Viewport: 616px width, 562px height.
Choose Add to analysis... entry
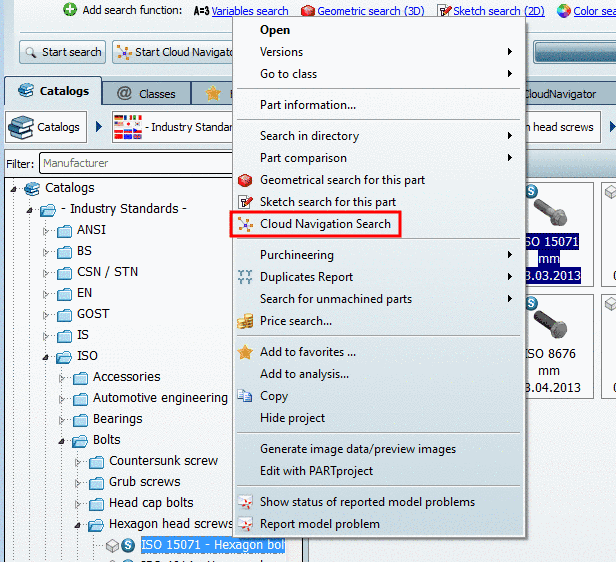click(304, 374)
